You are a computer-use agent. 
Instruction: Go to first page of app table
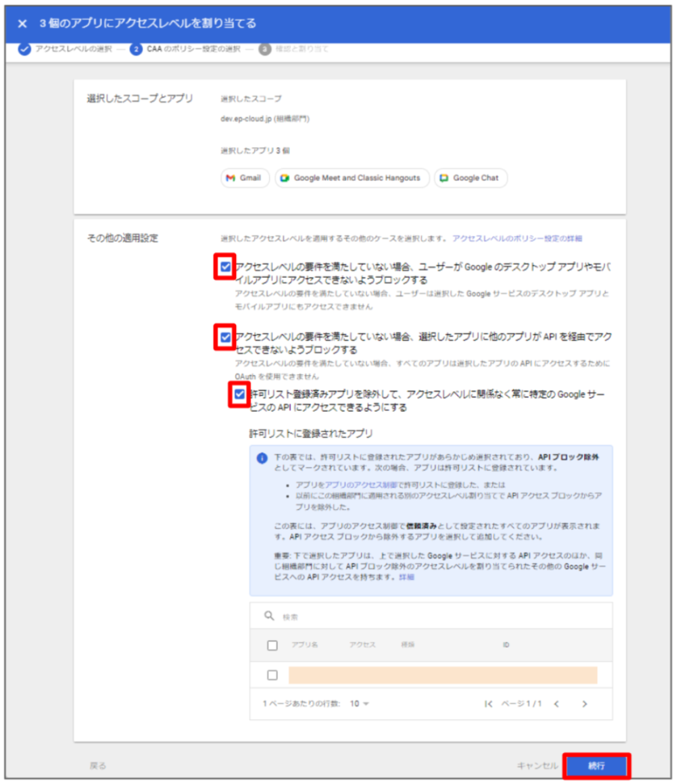(489, 704)
